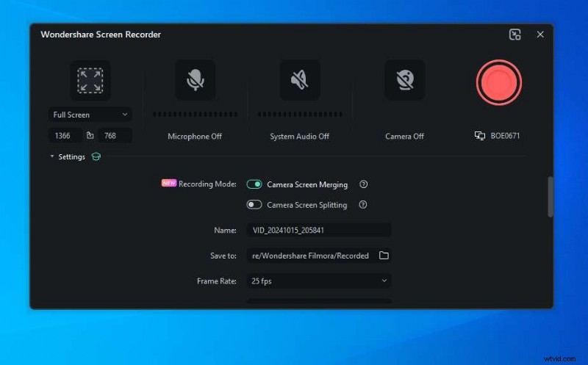This screenshot has width=588, height=365.
Task: Click the Wondershare Screen Recorder title
Action: coord(101,35)
